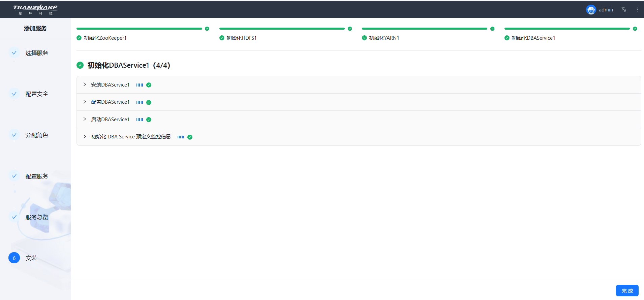Click the check circle for 配置服务
The image size is (644, 300).
(14, 176)
